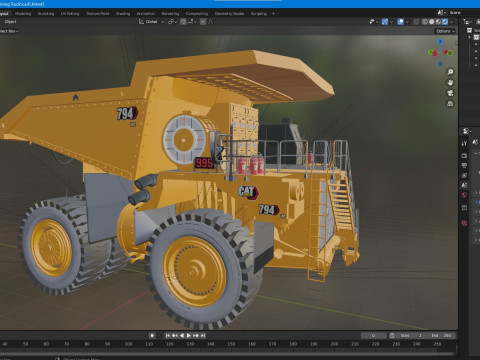Add a new workspace with plus button
Screen dimensions: 480x360
click(274, 14)
